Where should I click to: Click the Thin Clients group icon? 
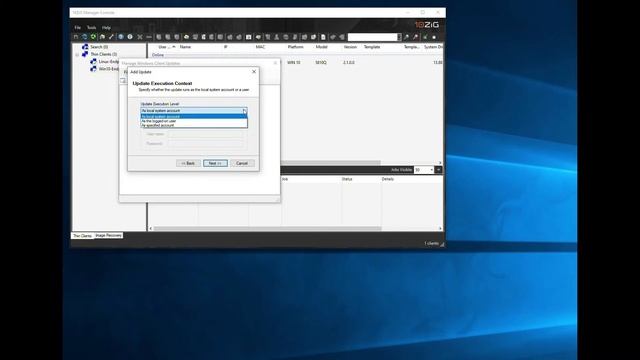point(85,54)
